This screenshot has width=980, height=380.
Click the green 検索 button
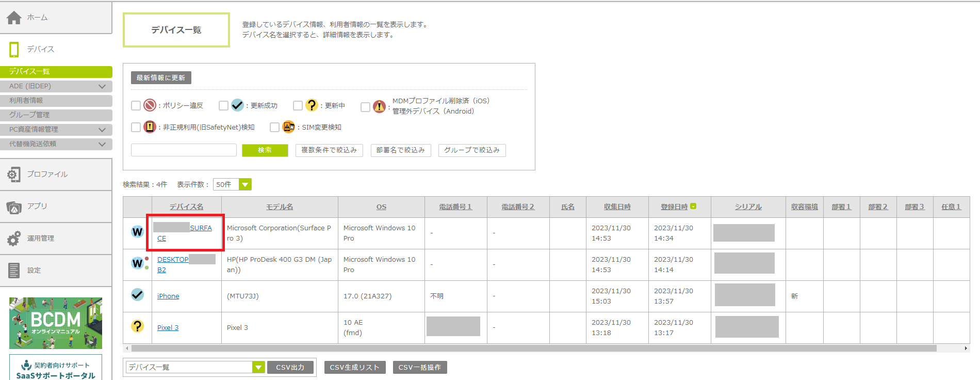(x=265, y=150)
